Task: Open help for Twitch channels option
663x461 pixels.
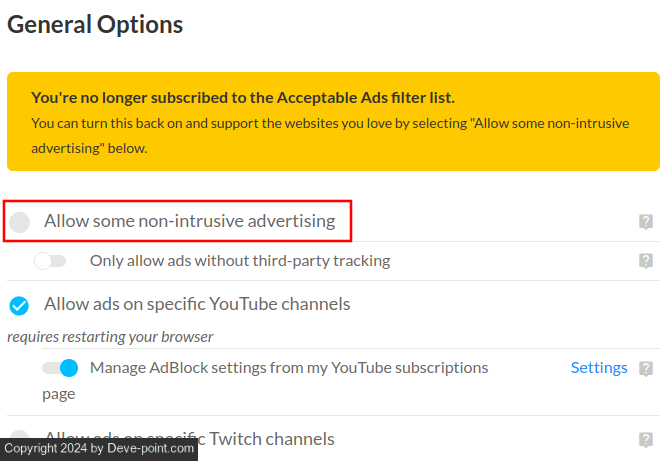Action: coord(646,439)
